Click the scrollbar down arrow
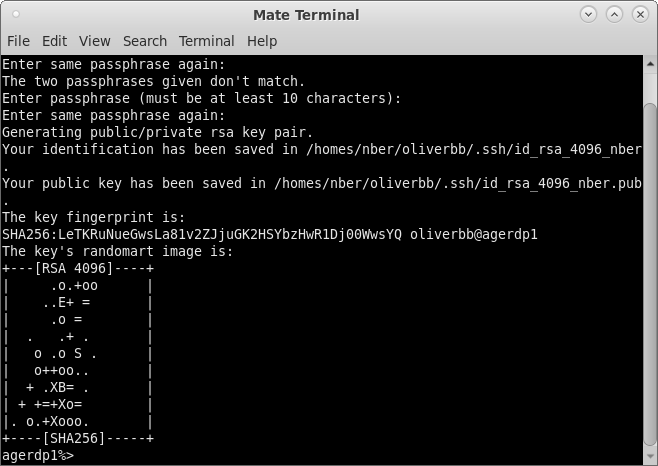Image resolution: width=658 pixels, height=466 pixels. point(649,457)
